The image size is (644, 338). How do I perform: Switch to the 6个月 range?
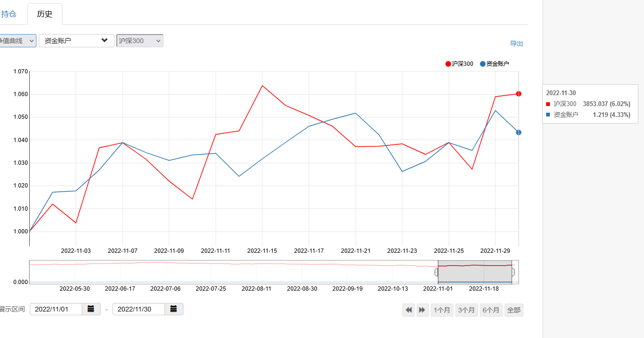pos(491,310)
